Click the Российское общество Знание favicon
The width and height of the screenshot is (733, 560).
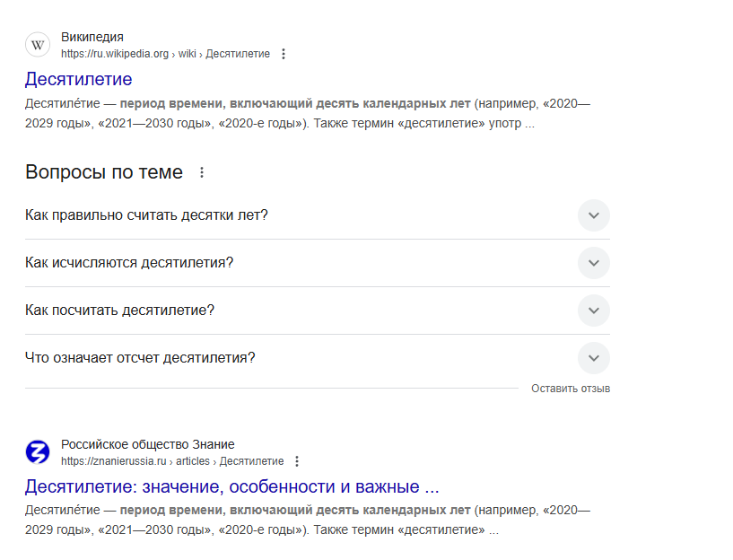click(x=38, y=452)
